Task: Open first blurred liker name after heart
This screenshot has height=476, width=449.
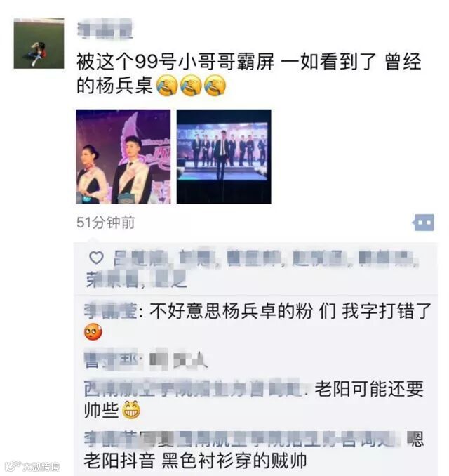Action: [x=140, y=259]
